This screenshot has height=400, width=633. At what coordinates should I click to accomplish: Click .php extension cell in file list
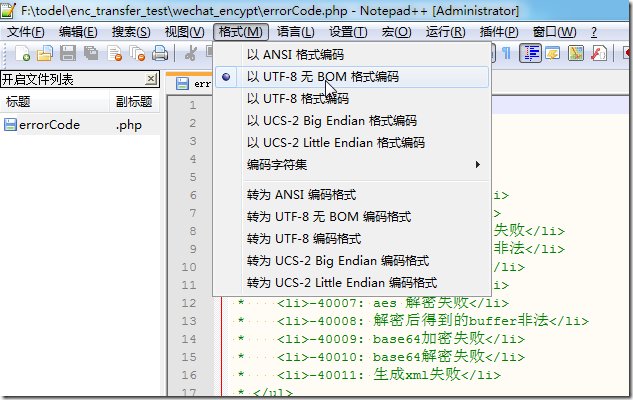pos(129,125)
